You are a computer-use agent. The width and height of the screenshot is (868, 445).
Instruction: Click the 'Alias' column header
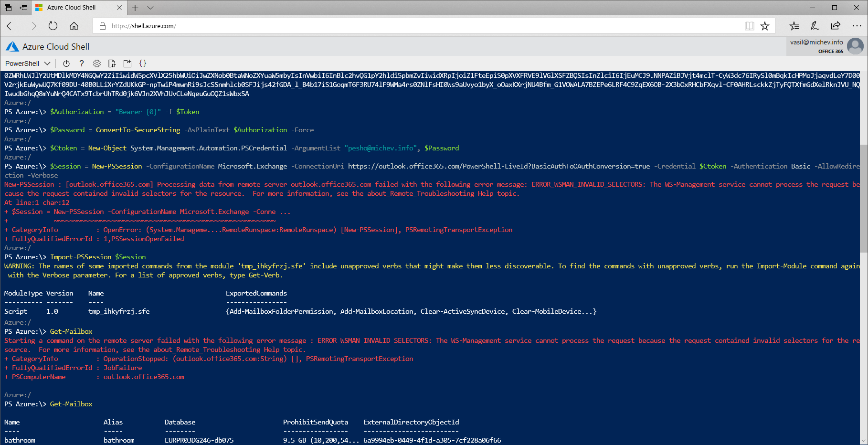113,422
